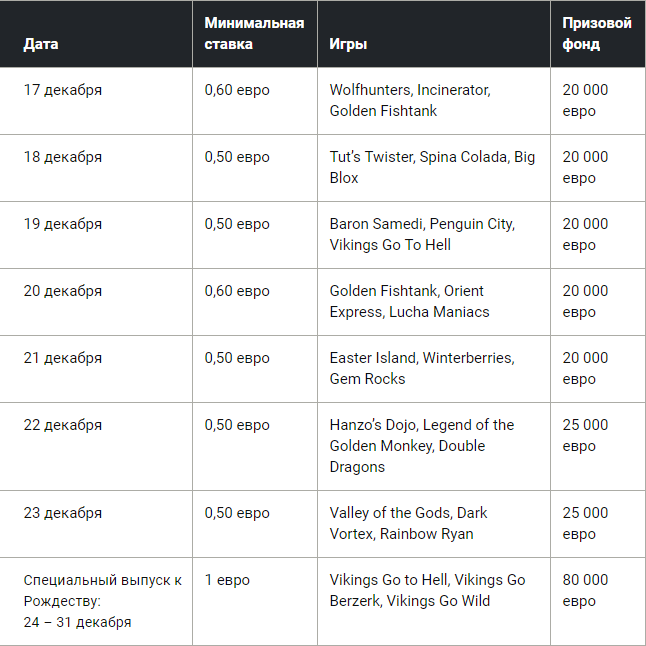Select the 17 декабря date cell
Screen dimensions: 646x646
point(96,101)
